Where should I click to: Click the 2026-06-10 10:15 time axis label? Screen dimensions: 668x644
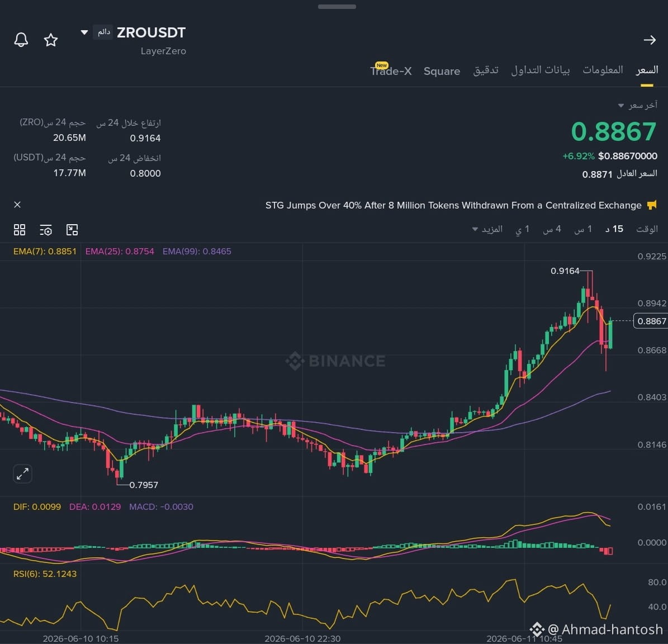pos(80,638)
